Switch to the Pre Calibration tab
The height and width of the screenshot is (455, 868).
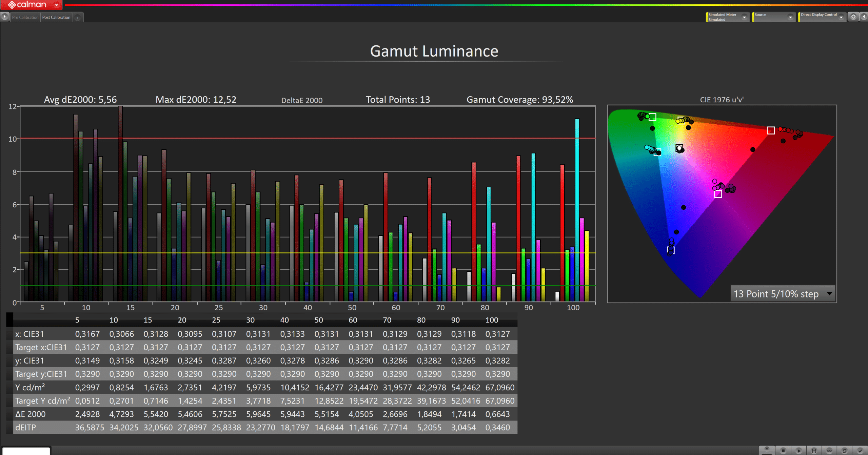pos(25,17)
